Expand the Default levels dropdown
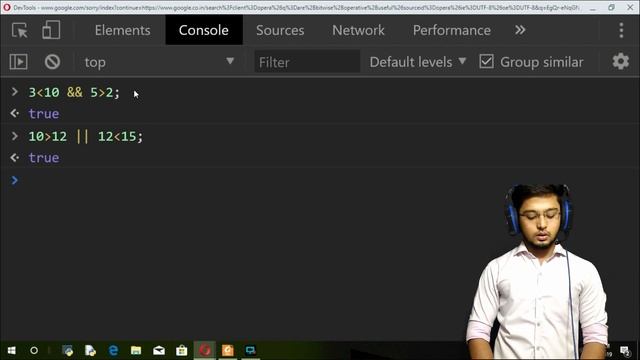 (x=418, y=62)
